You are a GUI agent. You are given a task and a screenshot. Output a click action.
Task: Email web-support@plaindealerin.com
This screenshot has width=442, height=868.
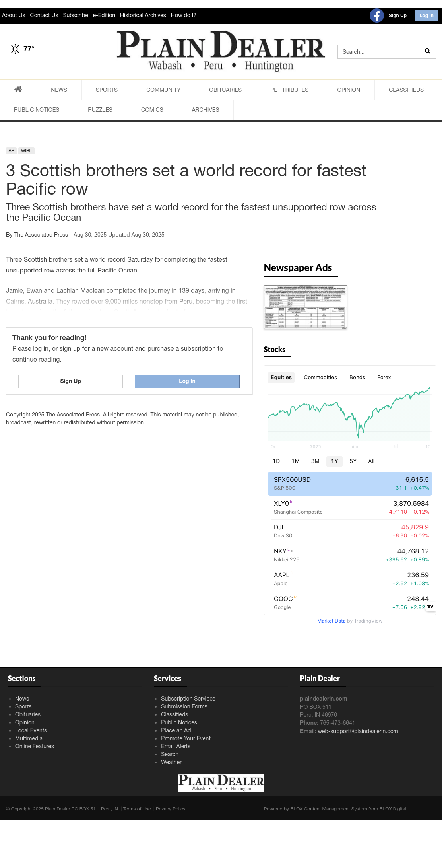pyautogui.click(x=358, y=731)
